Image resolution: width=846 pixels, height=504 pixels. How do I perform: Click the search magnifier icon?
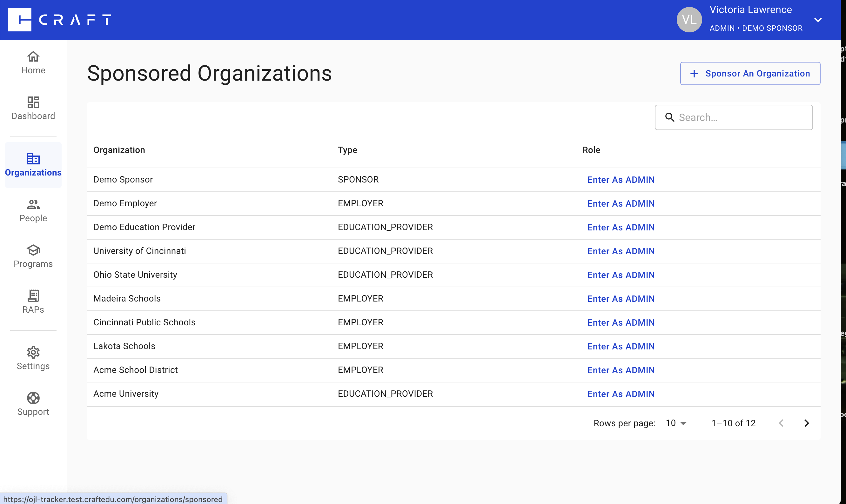tap(669, 117)
